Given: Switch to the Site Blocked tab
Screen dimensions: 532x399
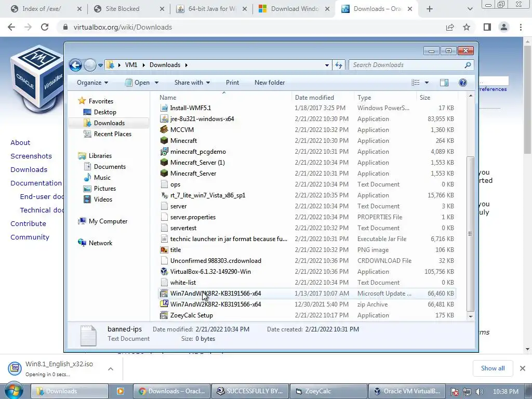Looking at the screenshot, I should pyautogui.click(x=122, y=9).
